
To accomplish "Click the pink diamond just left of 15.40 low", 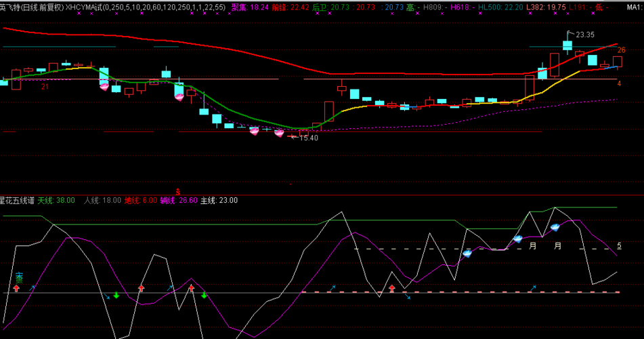I will (x=279, y=134).
